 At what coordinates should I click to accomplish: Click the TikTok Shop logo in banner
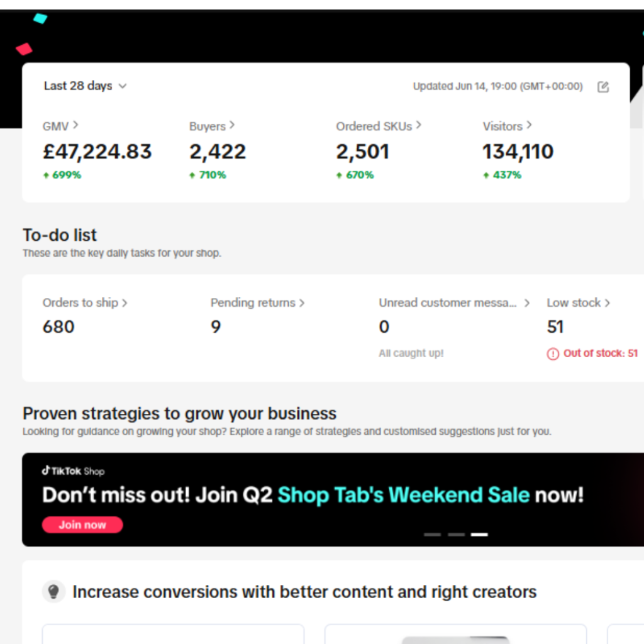point(73,471)
